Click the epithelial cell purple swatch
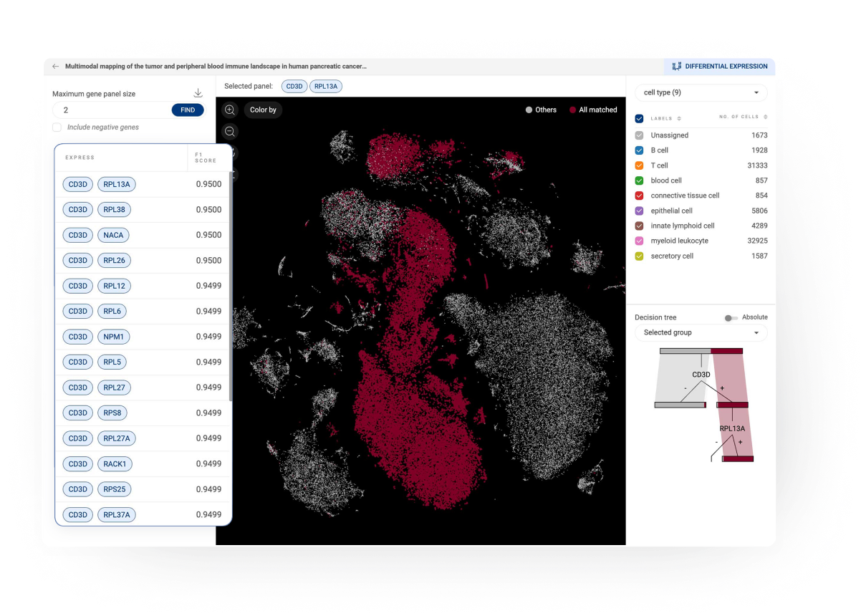 (x=640, y=211)
